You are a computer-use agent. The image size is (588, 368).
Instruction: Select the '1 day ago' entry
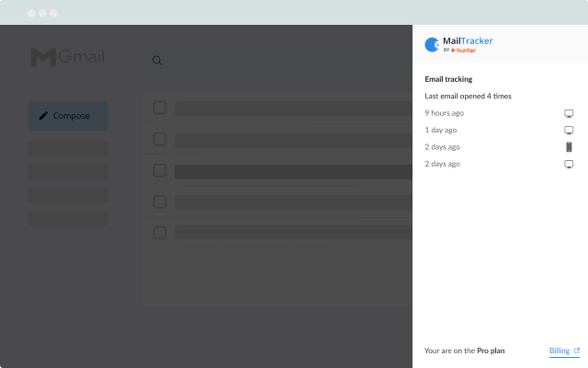[x=441, y=130]
